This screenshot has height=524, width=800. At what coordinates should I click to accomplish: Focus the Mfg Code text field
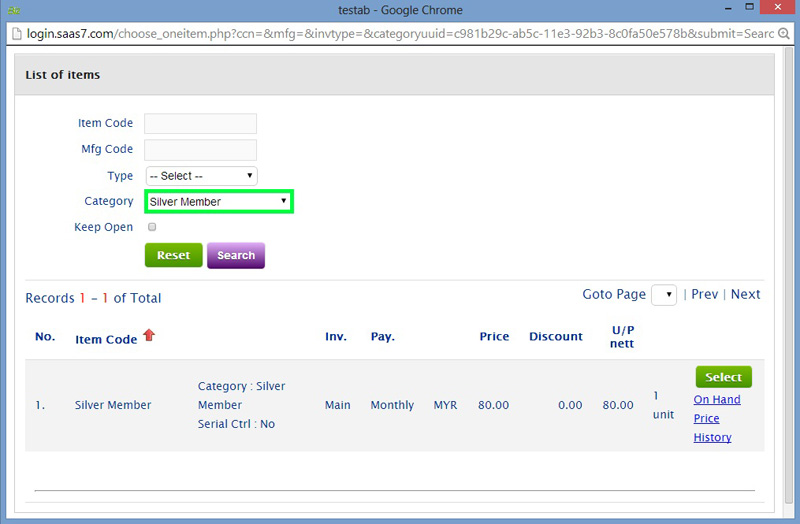[200, 150]
